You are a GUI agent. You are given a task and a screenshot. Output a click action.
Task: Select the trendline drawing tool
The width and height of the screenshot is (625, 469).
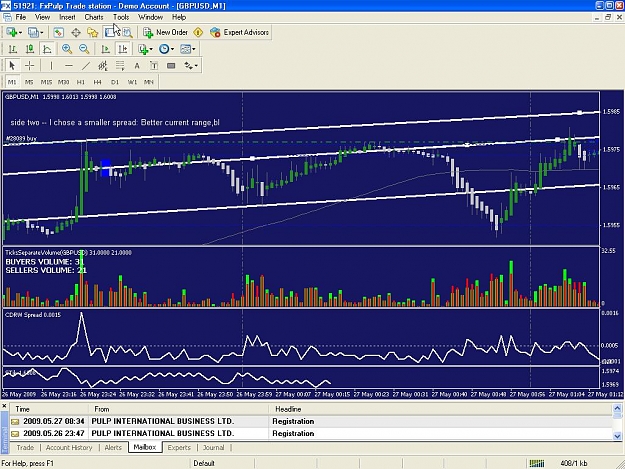[x=86, y=66]
